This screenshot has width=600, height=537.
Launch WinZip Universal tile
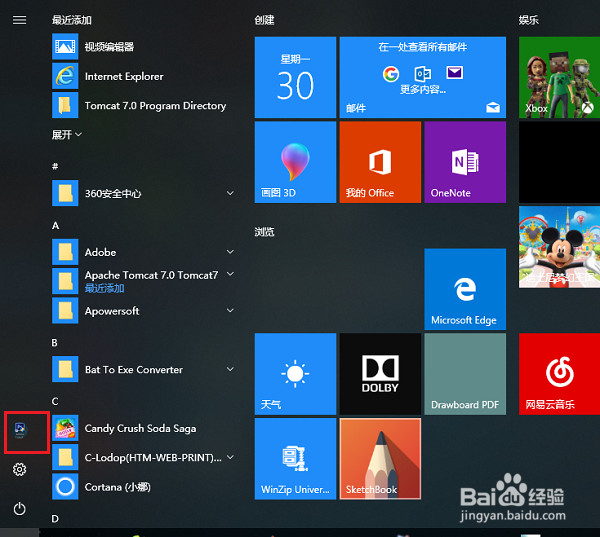295,459
